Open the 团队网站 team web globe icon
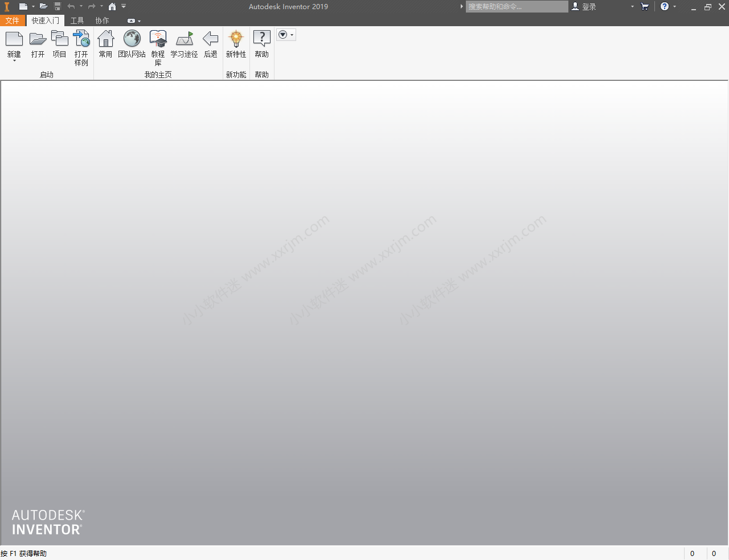Screen dimensions: 729x560 tap(132, 39)
